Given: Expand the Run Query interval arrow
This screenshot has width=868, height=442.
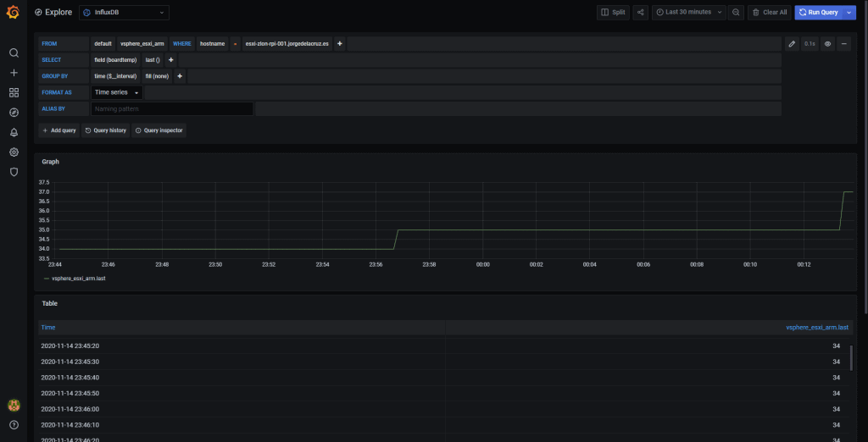Looking at the screenshot, I should 849,12.
